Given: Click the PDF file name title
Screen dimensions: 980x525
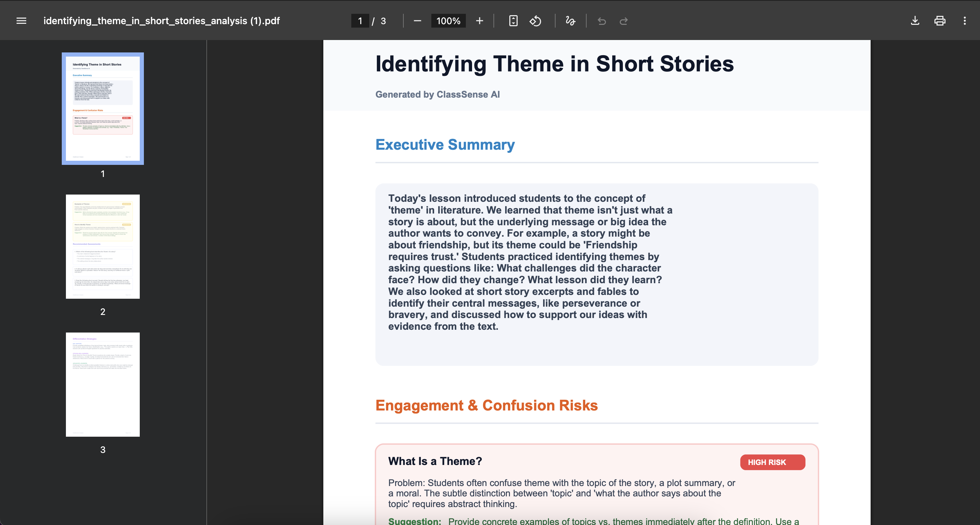Looking at the screenshot, I should pyautogui.click(x=161, y=21).
